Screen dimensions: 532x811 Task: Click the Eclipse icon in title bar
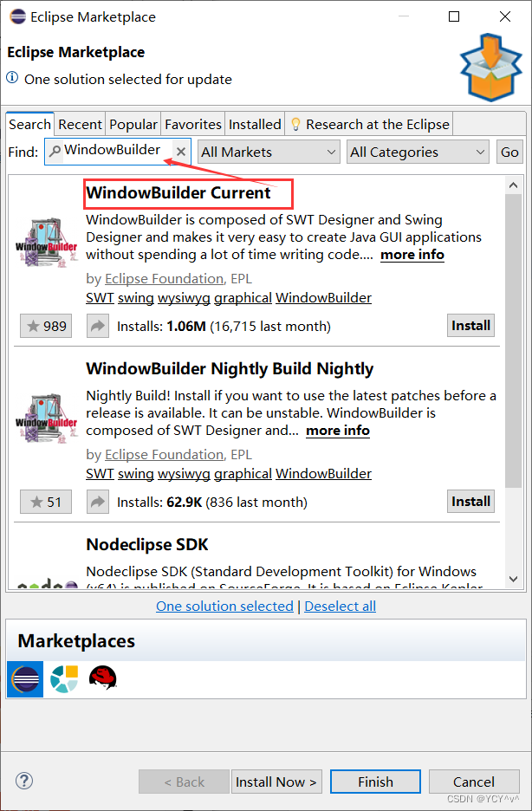click(x=17, y=16)
